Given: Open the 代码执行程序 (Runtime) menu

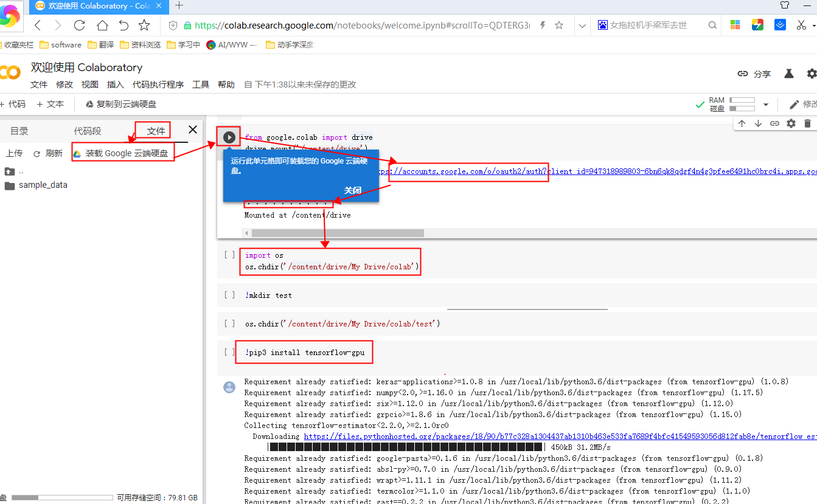Looking at the screenshot, I should pos(158,85).
